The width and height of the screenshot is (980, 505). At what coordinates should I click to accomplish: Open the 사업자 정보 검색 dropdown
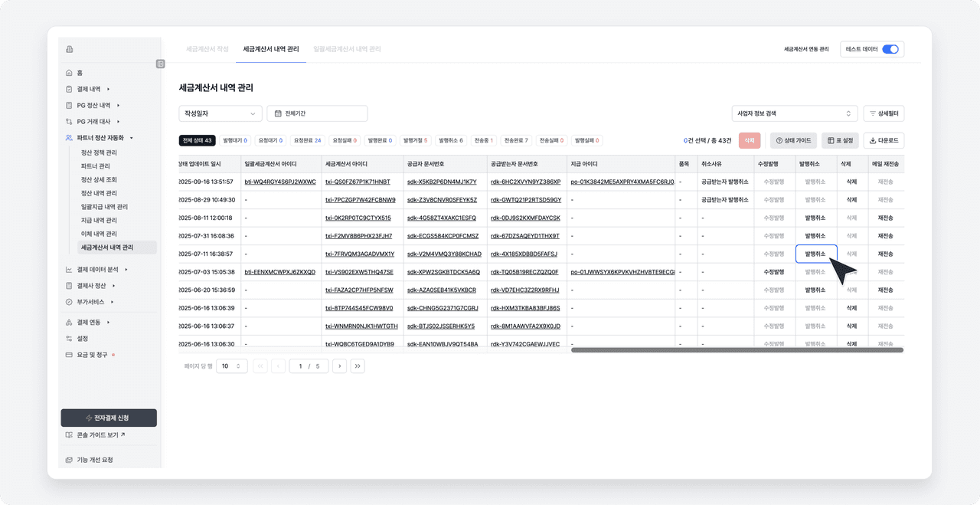[794, 113]
